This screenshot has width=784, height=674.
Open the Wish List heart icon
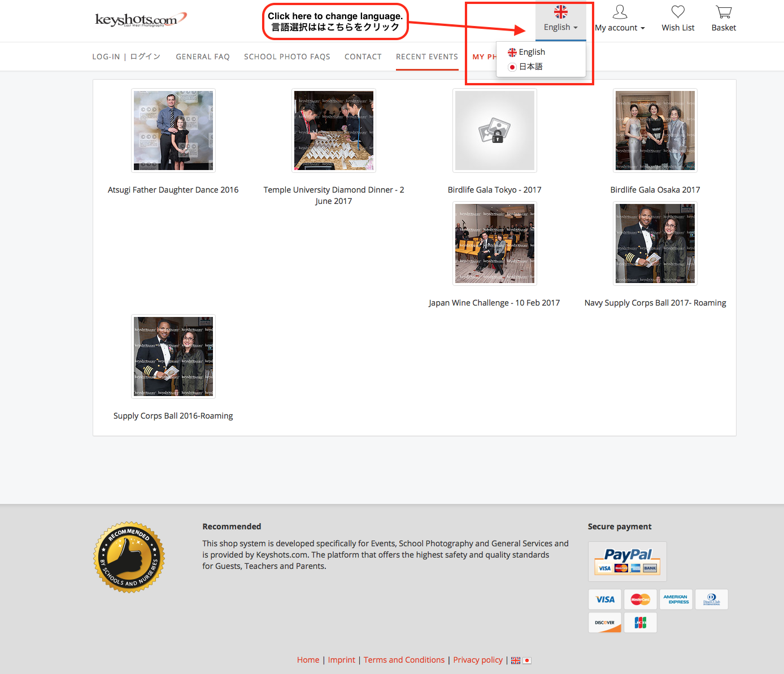[678, 12]
